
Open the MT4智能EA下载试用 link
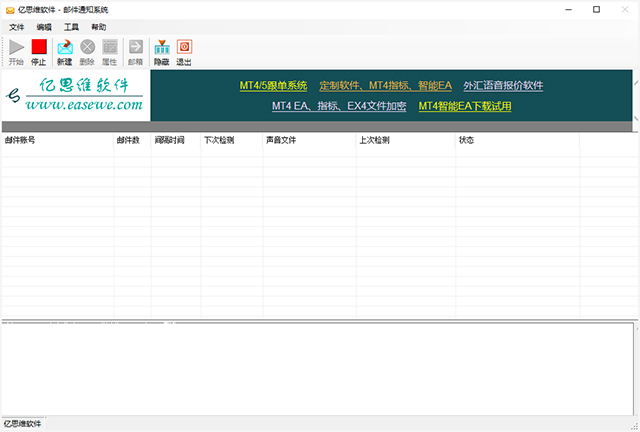[x=465, y=105]
